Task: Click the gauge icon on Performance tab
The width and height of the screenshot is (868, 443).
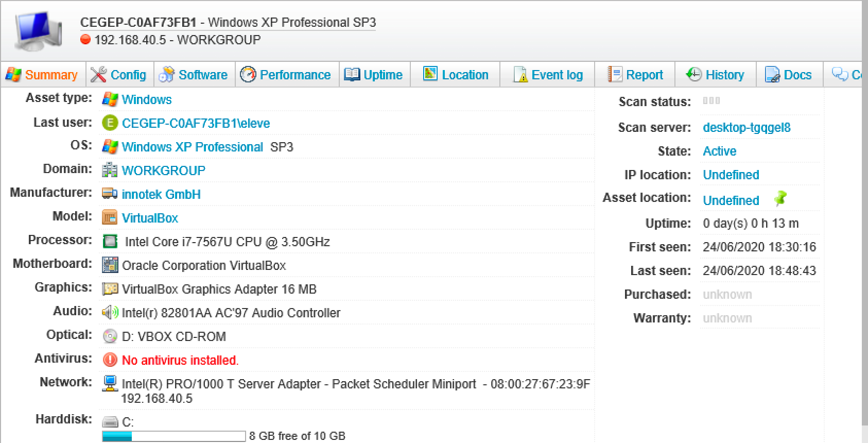Action: click(248, 75)
